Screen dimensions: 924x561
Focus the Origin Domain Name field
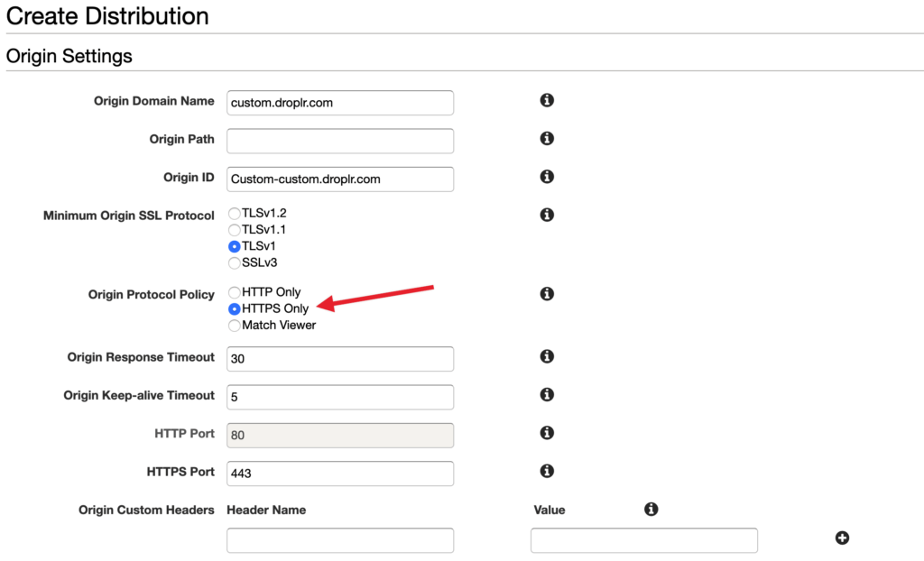[x=340, y=103]
